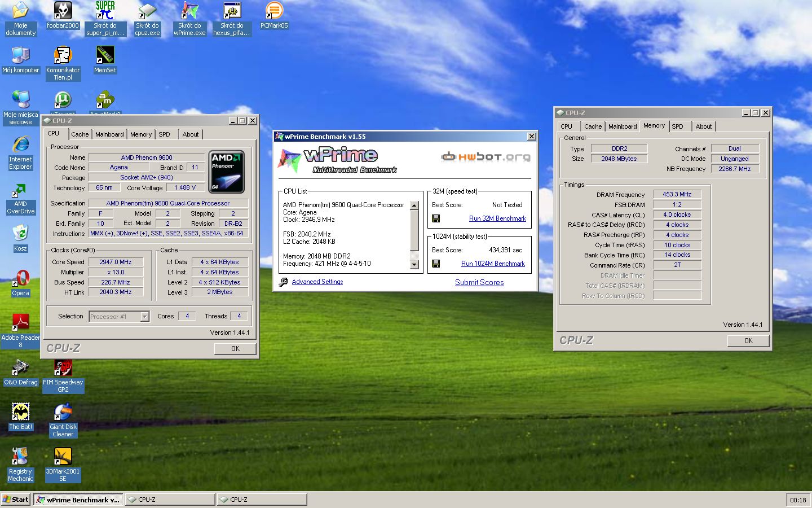Launch foobar2000 desktop shortcut
This screenshot has width=812, height=508.
pos(63,15)
